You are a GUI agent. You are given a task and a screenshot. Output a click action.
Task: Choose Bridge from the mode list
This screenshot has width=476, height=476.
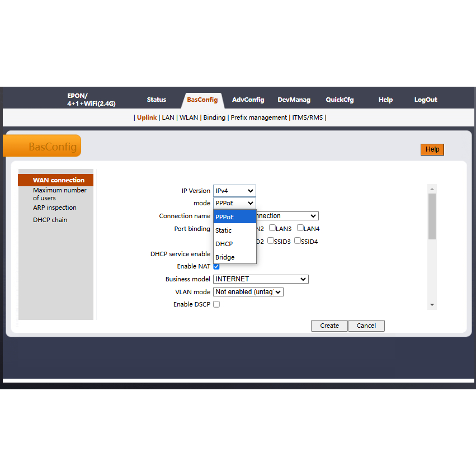tap(225, 257)
